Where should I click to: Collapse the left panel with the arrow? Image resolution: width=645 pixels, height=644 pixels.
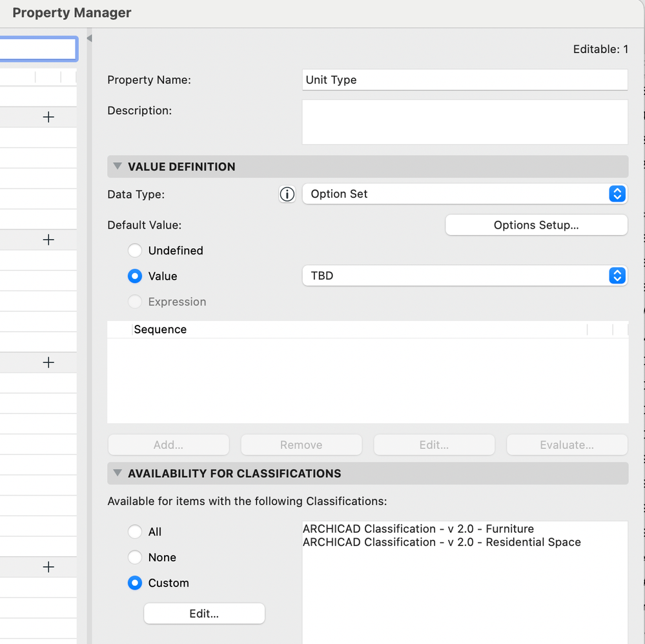tap(89, 38)
